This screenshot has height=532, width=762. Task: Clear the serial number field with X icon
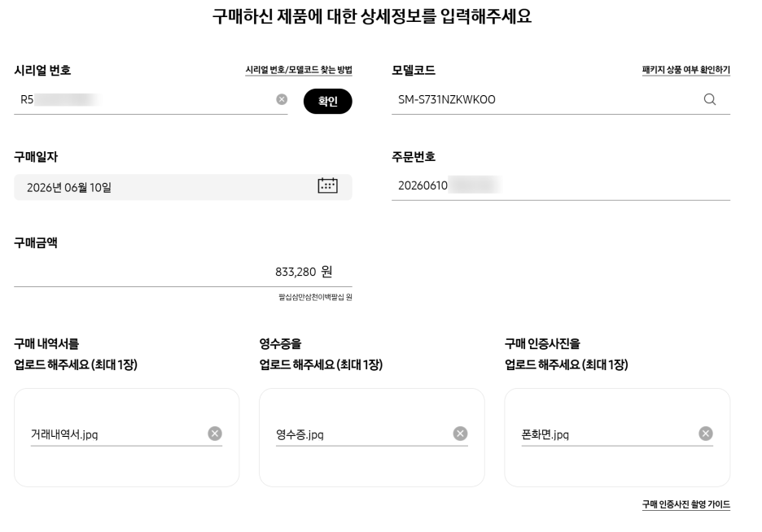pyautogui.click(x=282, y=99)
